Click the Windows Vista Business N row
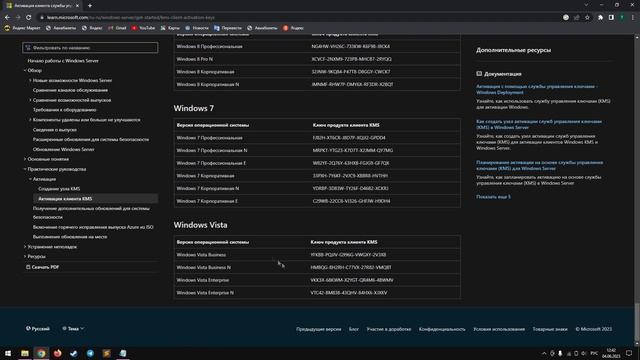Image resolution: width=640 pixels, height=360 pixels. pos(317,267)
